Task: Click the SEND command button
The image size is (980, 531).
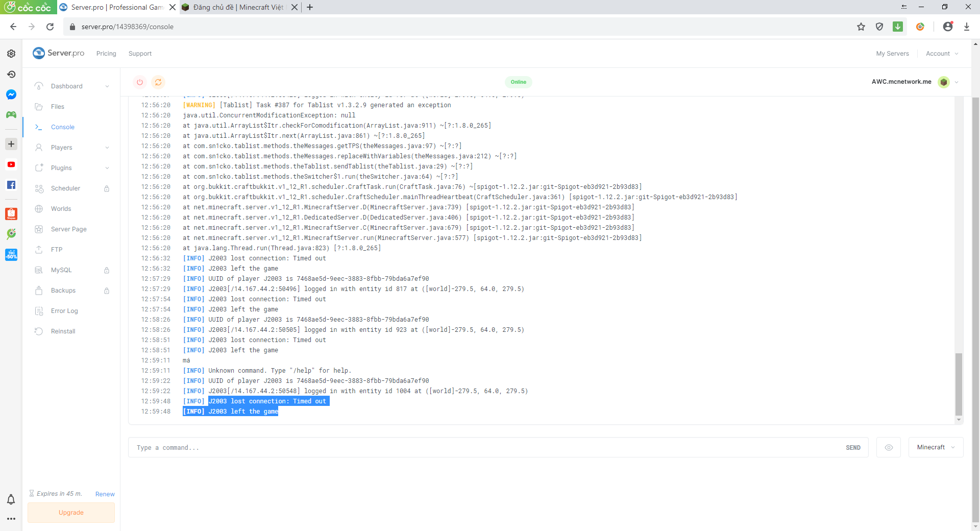Action: click(853, 448)
